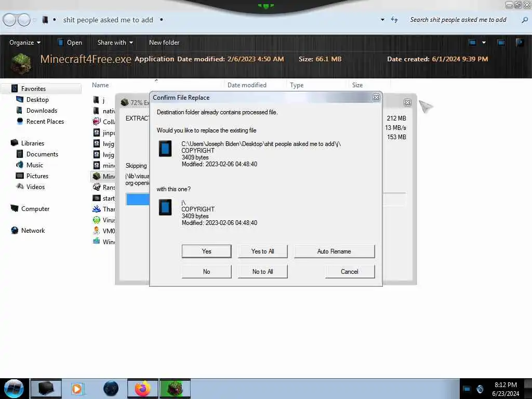Select the min... jar file icon
This screenshot has height=399, width=532.
(x=96, y=165)
